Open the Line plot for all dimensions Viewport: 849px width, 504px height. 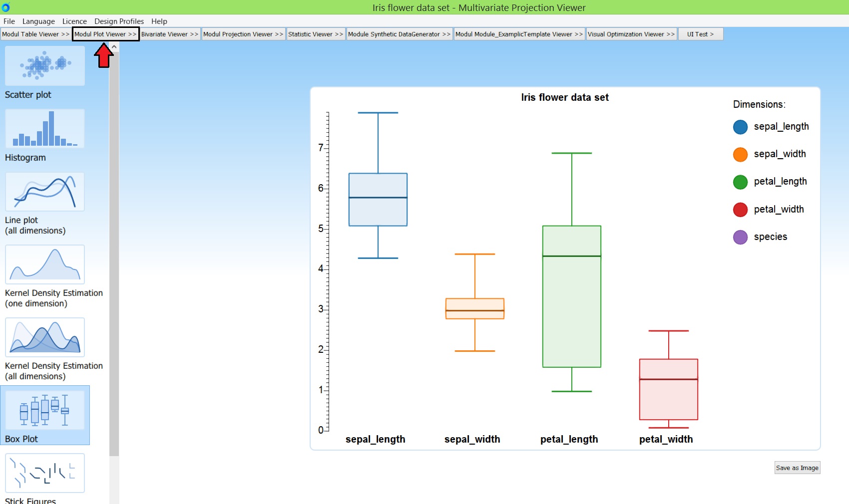(44, 192)
